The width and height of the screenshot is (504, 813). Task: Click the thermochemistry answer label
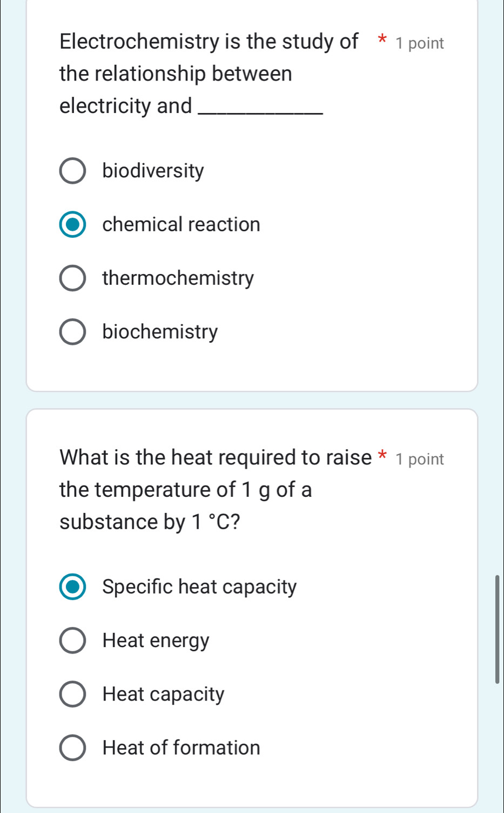(x=178, y=278)
